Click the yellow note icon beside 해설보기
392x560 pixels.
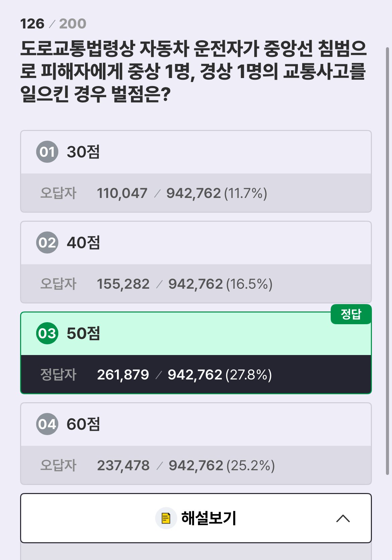pyautogui.click(x=166, y=518)
